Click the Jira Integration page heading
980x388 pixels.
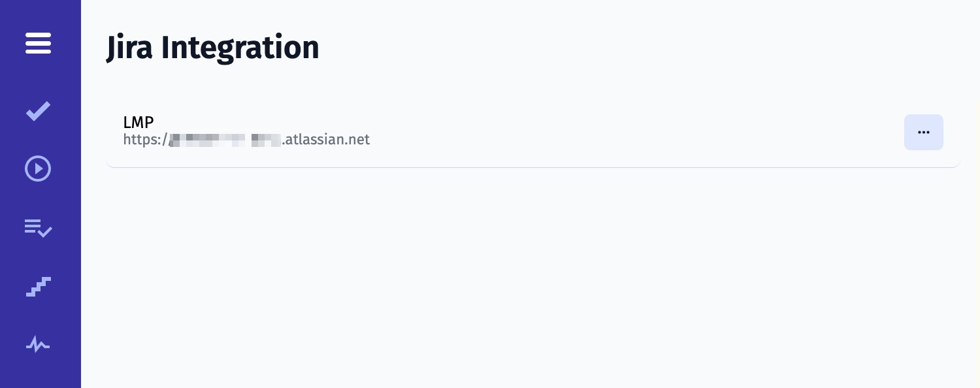pyautogui.click(x=212, y=48)
